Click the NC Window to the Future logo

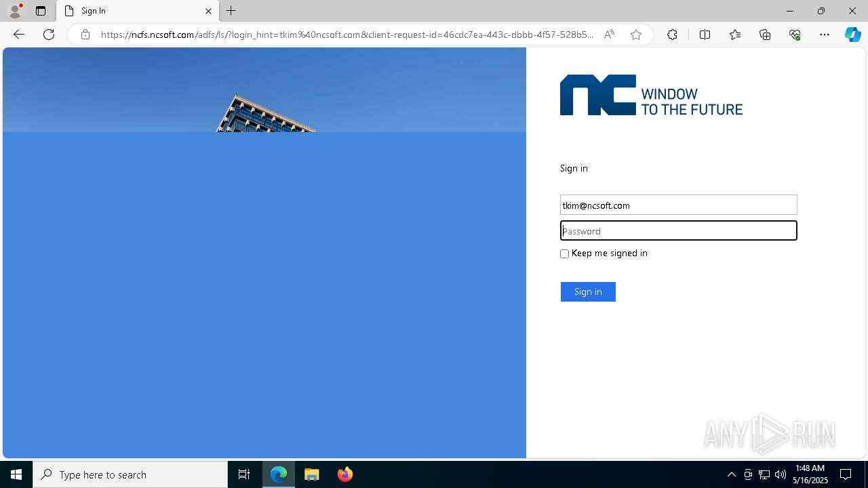tap(651, 95)
